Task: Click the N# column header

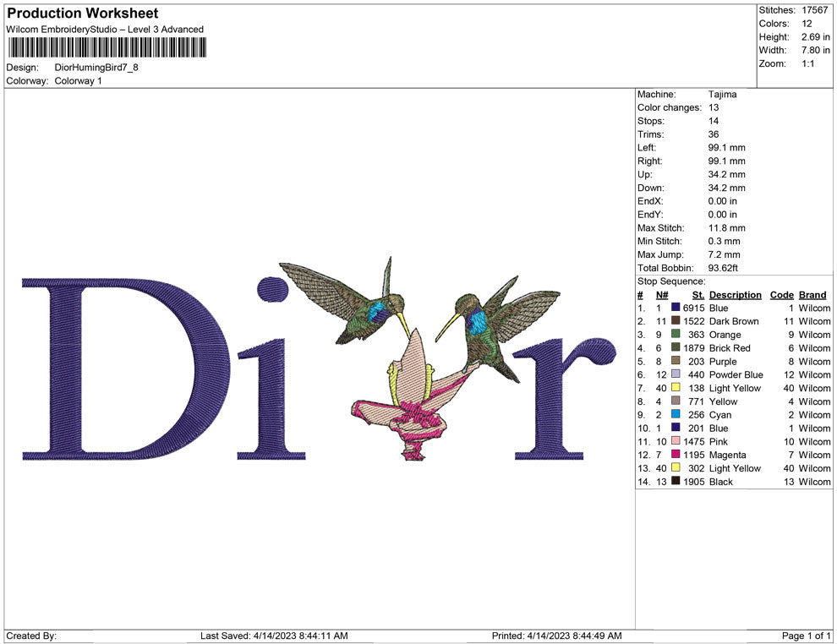Action: pyautogui.click(x=662, y=294)
